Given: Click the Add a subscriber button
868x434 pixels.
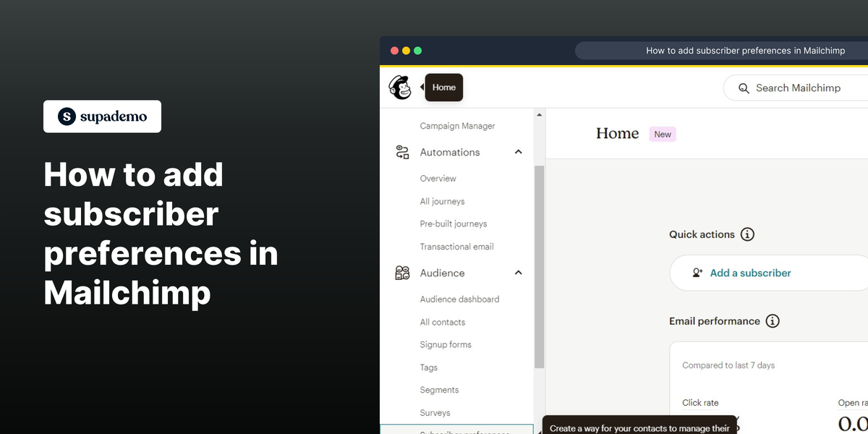Looking at the screenshot, I should [750, 273].
